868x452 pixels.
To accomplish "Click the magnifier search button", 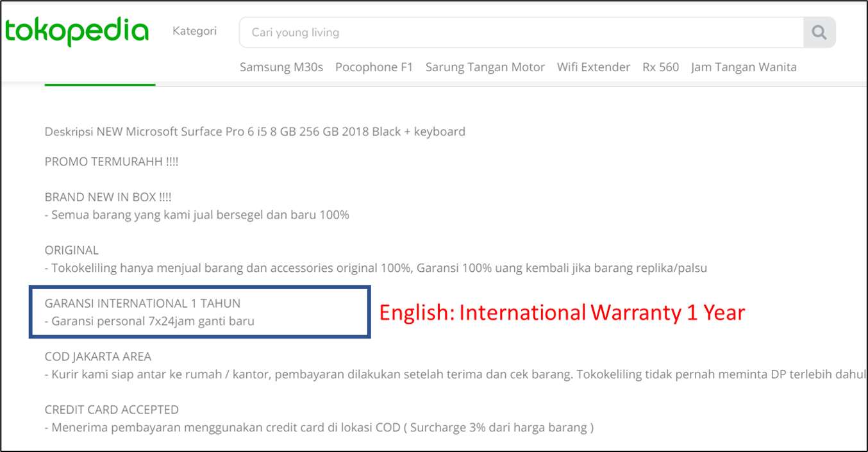I will [x=819, y=32].
